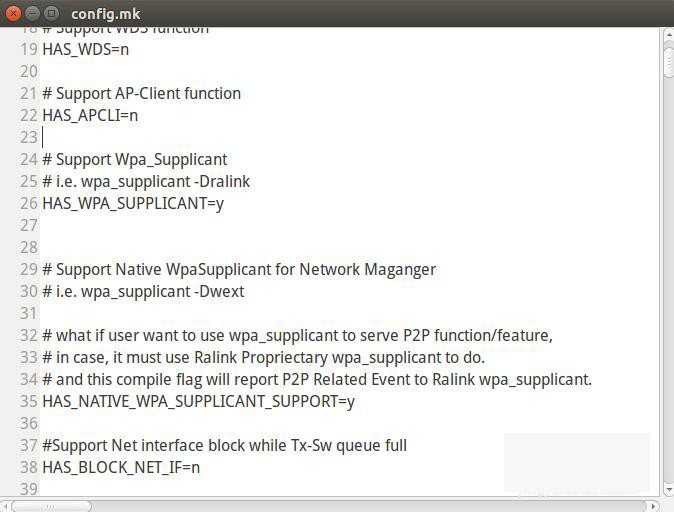Click the HAS_APCLI=n line
The height and width of the screenshot is (512, 674).
click(90, 115)
